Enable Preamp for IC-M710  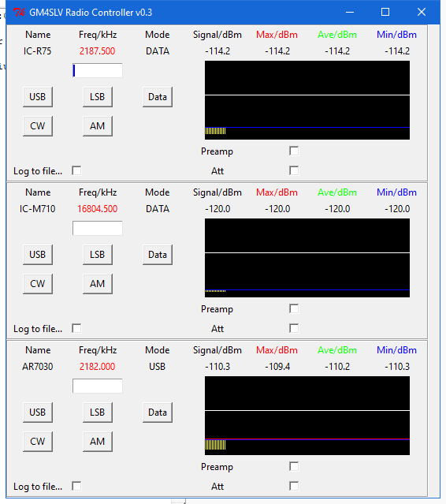click(x=294, y=308)
